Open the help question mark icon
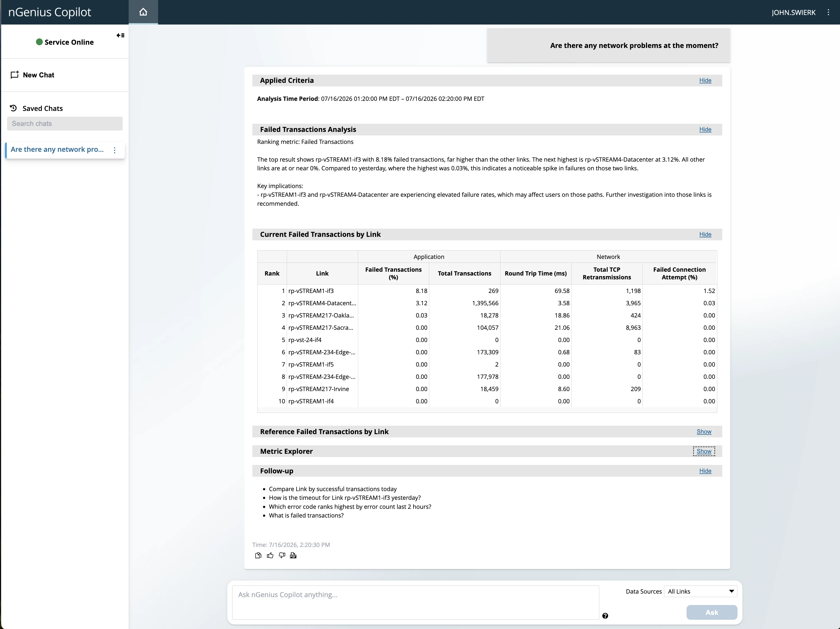Viewport: 840px width, 629px height. pos(605,616)
